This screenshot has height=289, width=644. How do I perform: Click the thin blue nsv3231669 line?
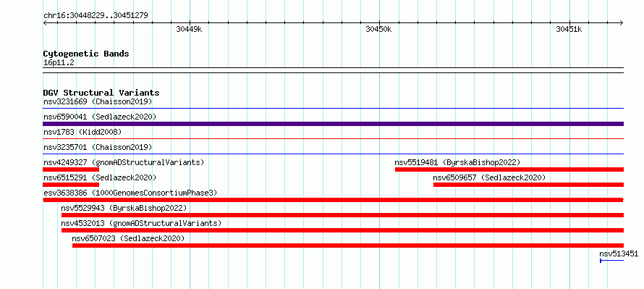(x=333, y=109)
